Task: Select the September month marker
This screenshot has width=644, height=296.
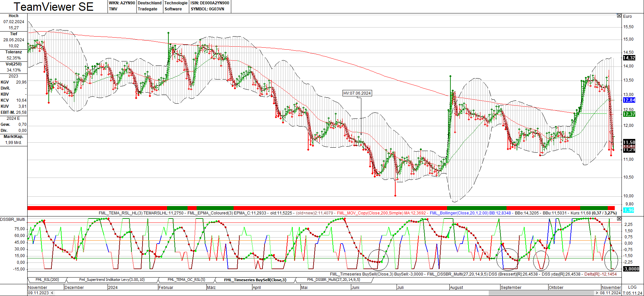Action: (511, 288)
